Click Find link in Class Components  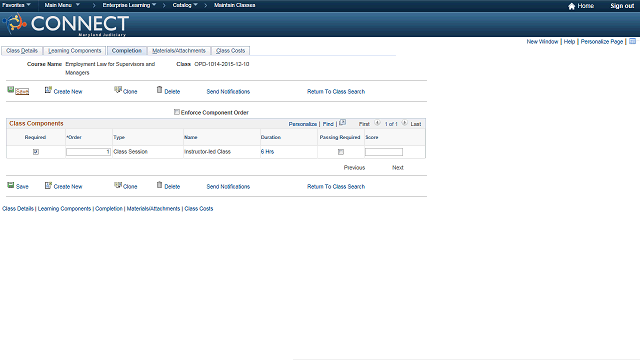point(328,124)
